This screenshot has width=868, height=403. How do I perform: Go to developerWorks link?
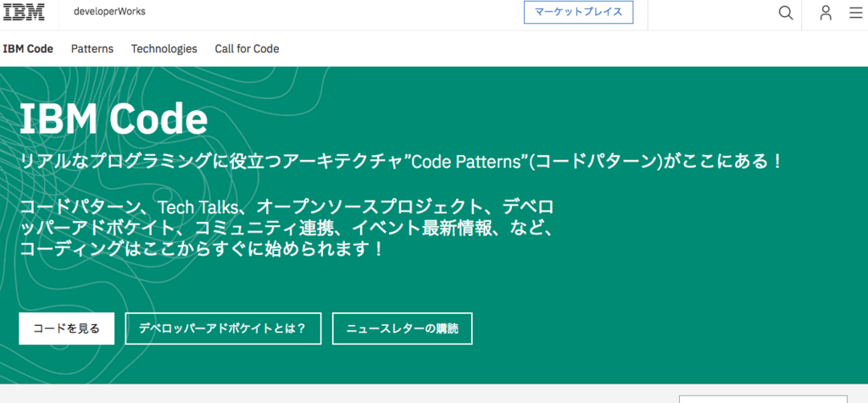coord(109,11)
